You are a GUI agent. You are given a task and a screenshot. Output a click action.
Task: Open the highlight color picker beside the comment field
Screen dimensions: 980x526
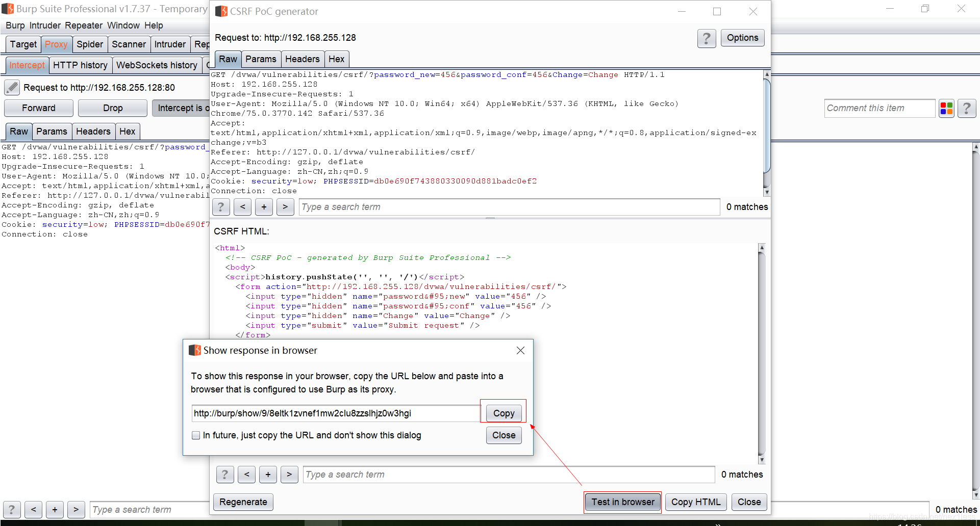947,108
